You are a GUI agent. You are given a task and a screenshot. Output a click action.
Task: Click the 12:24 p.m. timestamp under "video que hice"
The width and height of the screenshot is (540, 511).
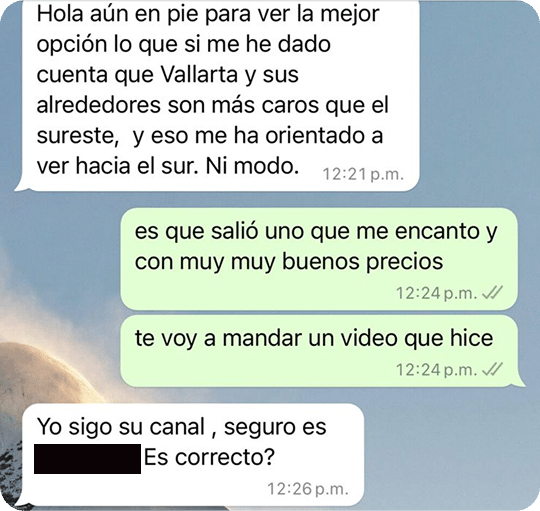click(437, 370)
